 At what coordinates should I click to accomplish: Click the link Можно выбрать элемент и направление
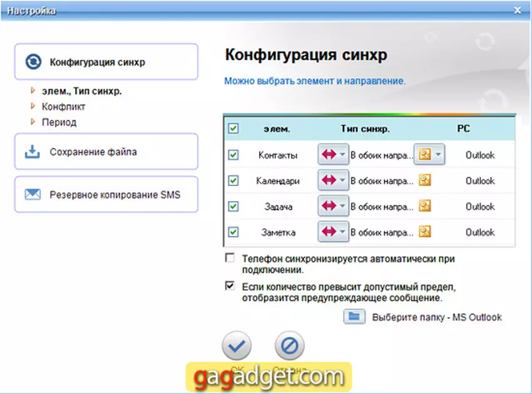[314, 81]
